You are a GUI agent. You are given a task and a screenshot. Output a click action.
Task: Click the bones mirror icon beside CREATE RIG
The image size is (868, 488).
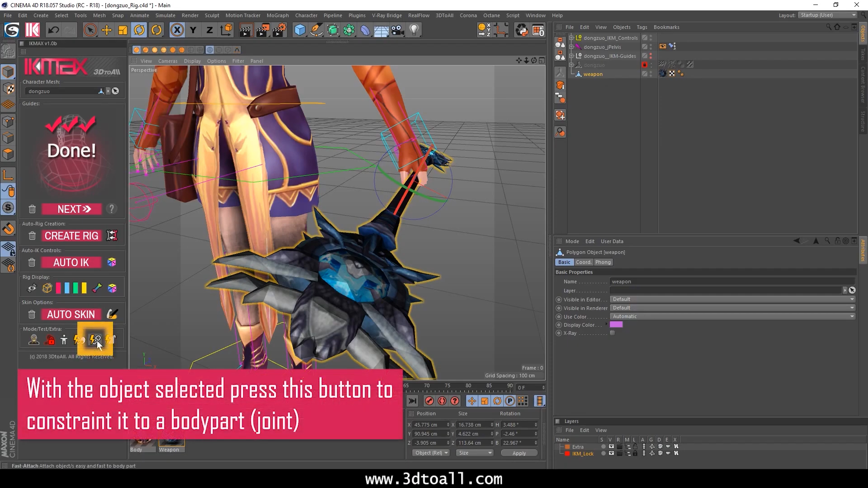(x=112, y=235)
